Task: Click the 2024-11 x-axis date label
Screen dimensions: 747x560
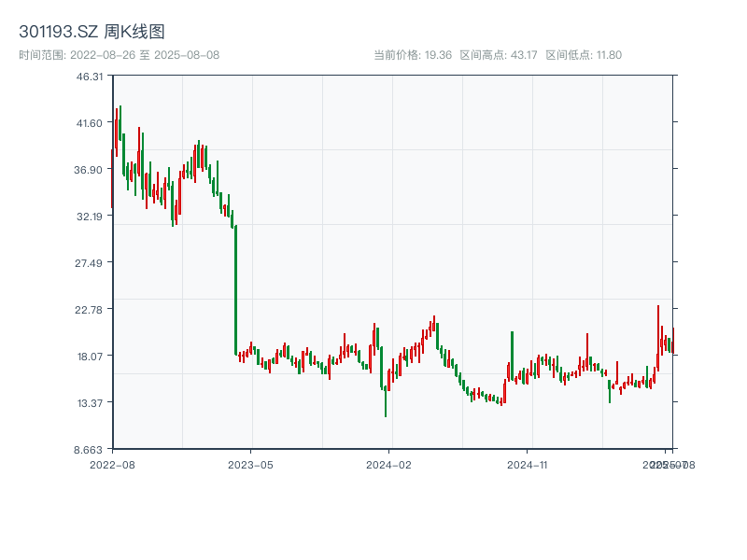Action: 529,464
